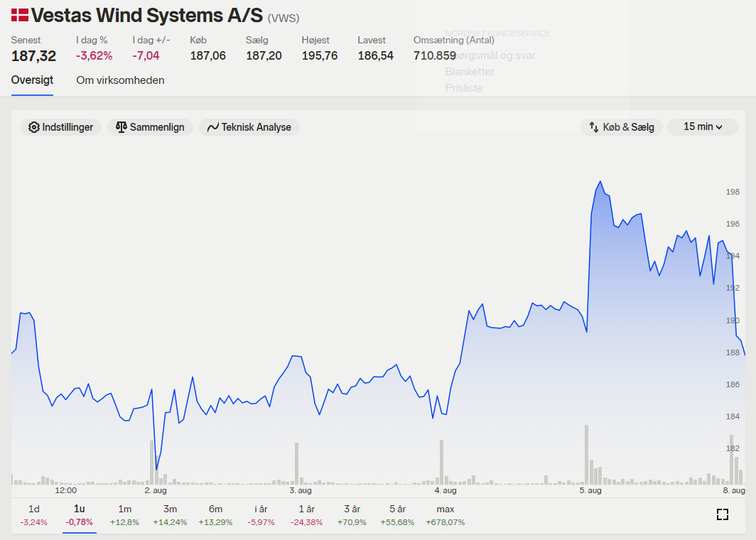The height and width of the screenshot is (540, 756).
Task: Click the 184 price axis label
Action: pos(733,416)
